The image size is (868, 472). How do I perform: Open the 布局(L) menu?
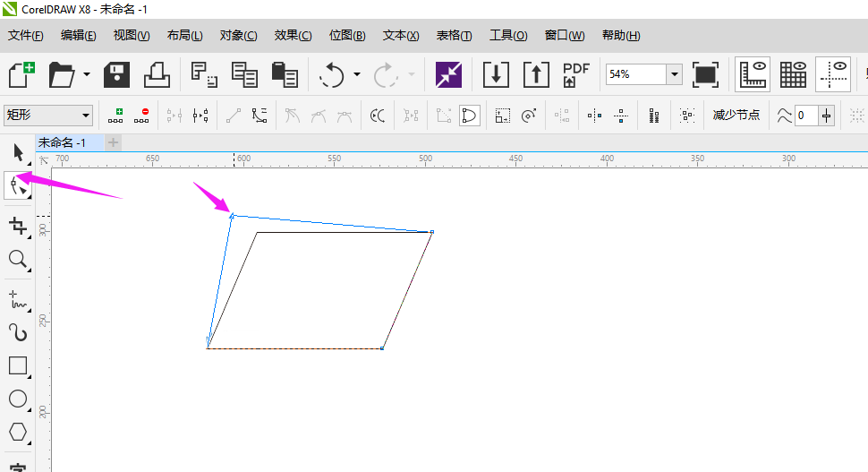pos(185,36)
